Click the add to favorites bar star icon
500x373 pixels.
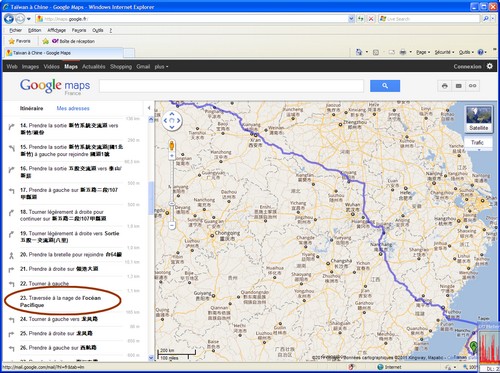click(46, 41)
